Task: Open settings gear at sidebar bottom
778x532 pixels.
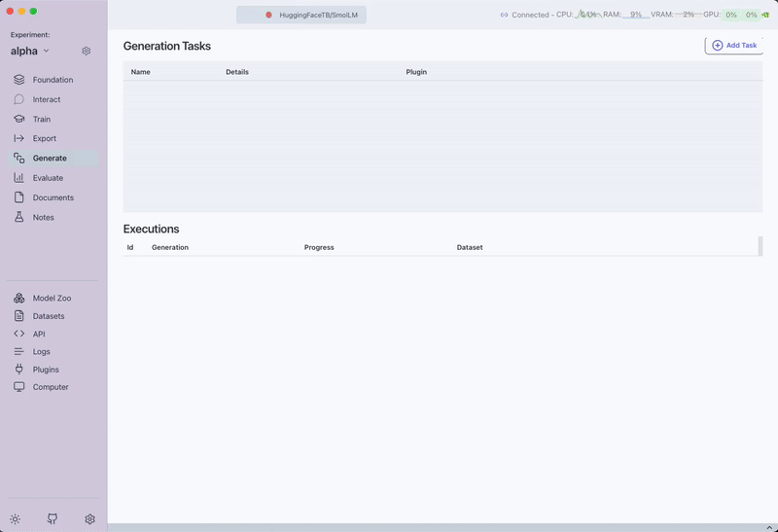Action: pos(89,519)
